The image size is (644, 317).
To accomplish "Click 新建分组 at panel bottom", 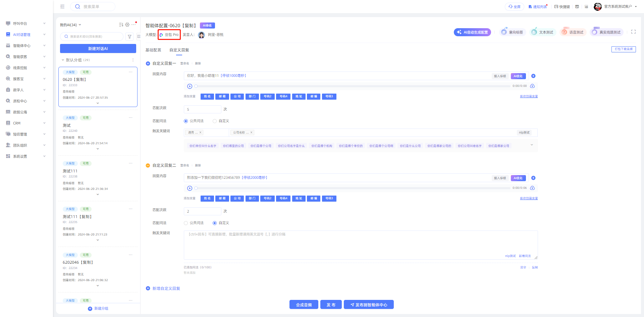I will pos(98,309).
